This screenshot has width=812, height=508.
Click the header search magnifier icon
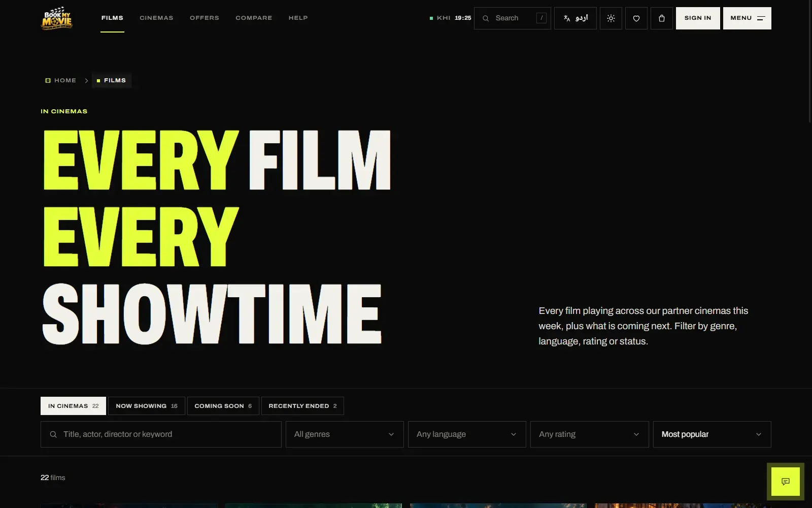(486, 18)
